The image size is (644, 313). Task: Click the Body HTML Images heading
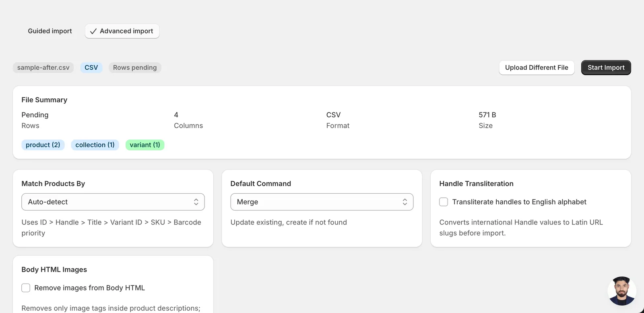54,269
